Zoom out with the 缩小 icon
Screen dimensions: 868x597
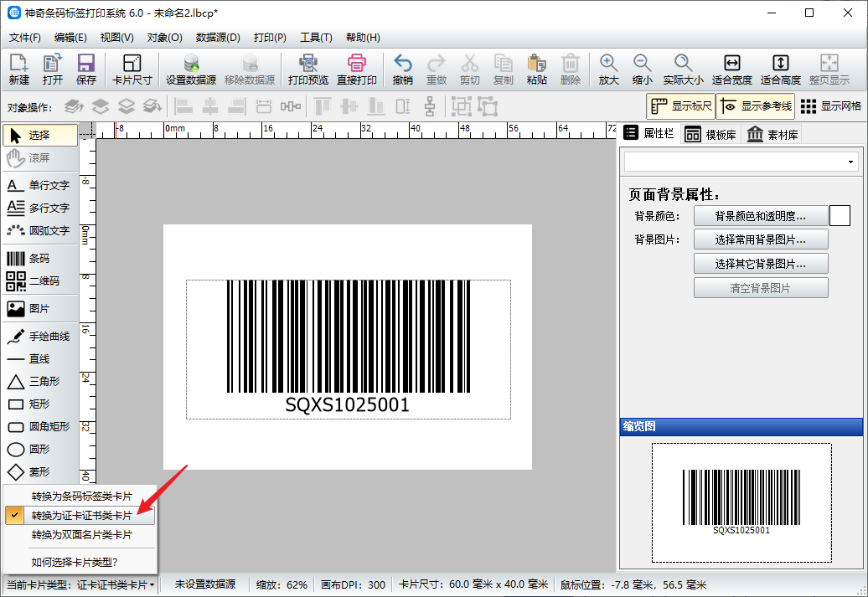click(x=642, y=69)
